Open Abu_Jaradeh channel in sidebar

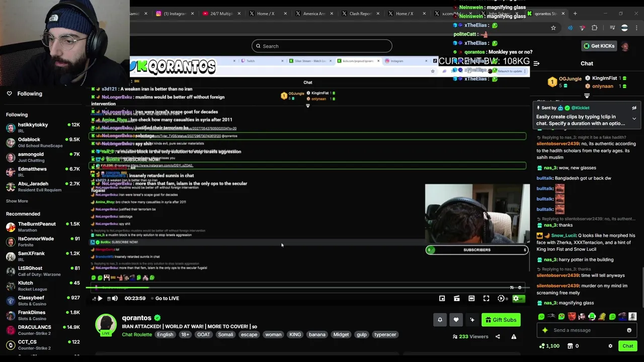43,187
